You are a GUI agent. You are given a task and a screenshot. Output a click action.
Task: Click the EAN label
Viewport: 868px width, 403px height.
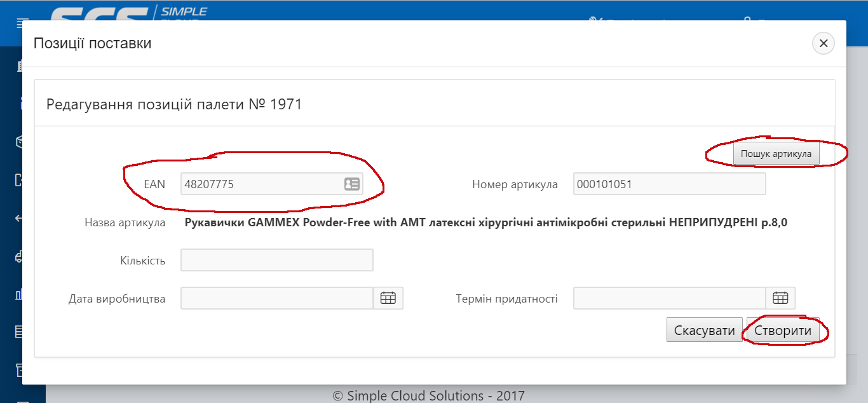pyautogui.click(x=154, y=184)
